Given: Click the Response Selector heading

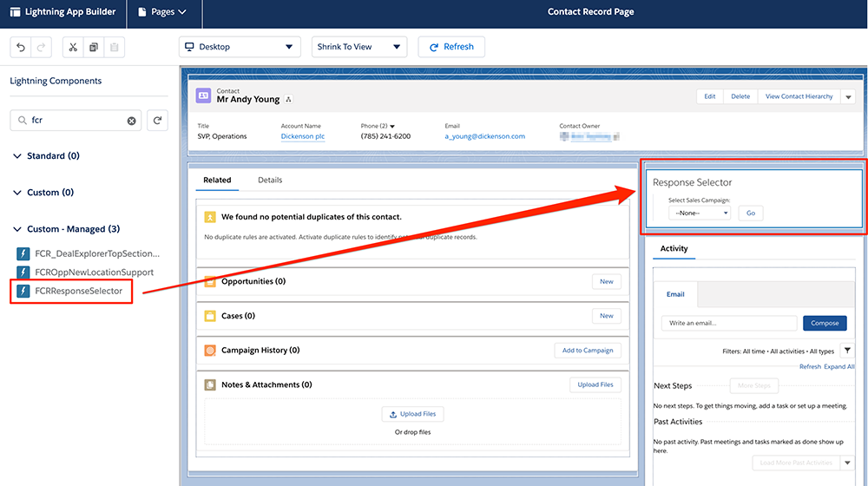Looking at the screenshot, I should point(692,182).
